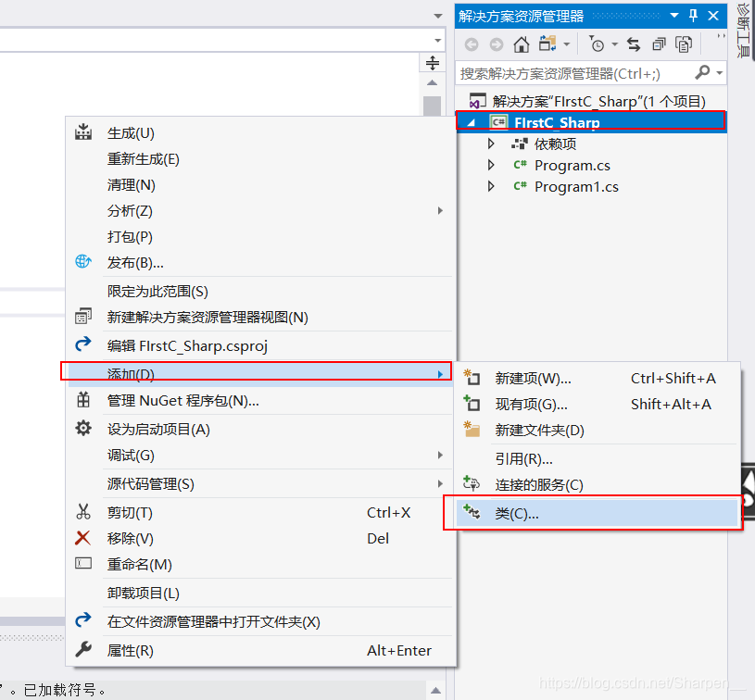Click the red X icon beside 移除(V)

click(82, 538)
